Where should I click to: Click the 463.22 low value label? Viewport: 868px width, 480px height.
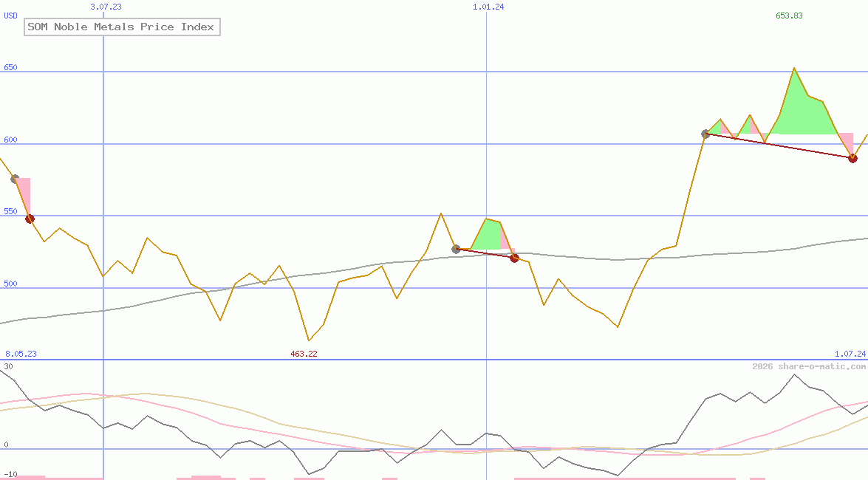[x=304, y=354]
